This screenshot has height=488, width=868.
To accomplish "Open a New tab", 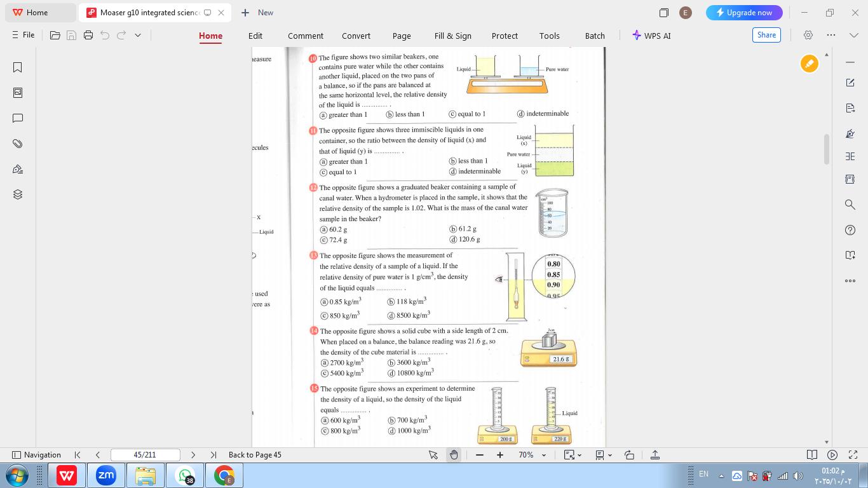I will click(257, 13).
